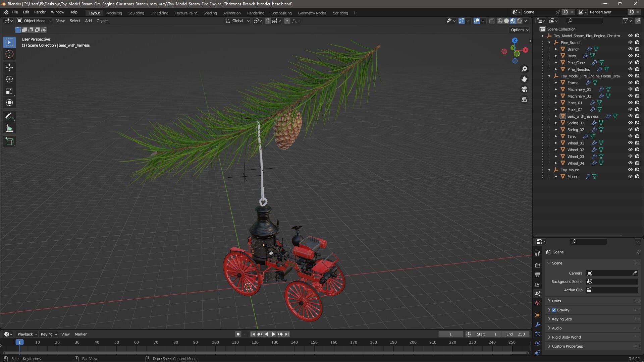This screenshot has height=362, width=644.
Task: Select the Add Cube tool
Action: tap(9, 141)
